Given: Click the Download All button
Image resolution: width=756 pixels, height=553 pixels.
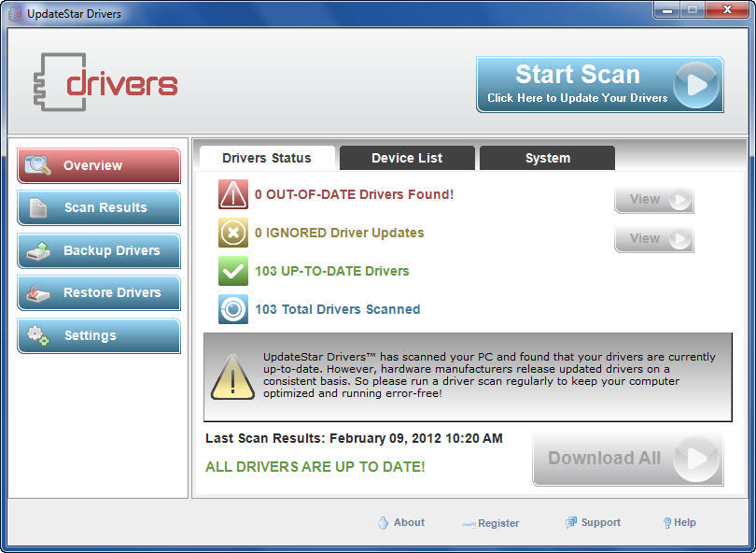Looking at the screenshot, I should point(628,459).
